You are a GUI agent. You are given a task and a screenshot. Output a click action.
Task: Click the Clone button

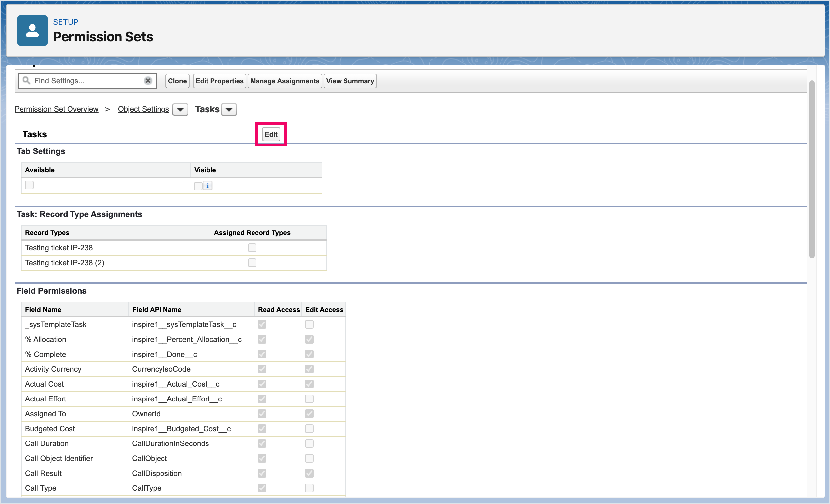[177, 81]
